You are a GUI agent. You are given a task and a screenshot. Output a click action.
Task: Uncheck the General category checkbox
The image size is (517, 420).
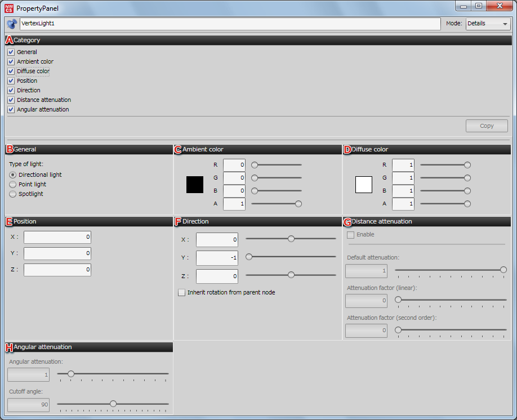[11, 52]
